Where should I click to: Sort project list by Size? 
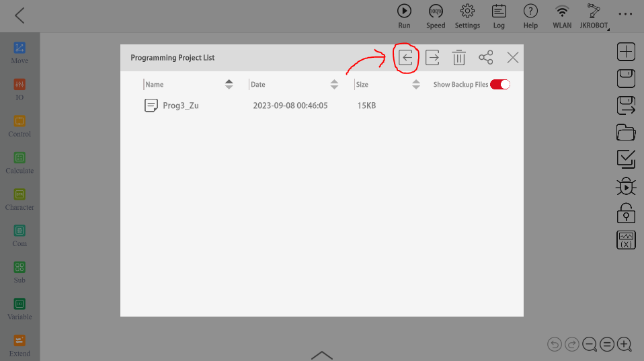(415, 85)
